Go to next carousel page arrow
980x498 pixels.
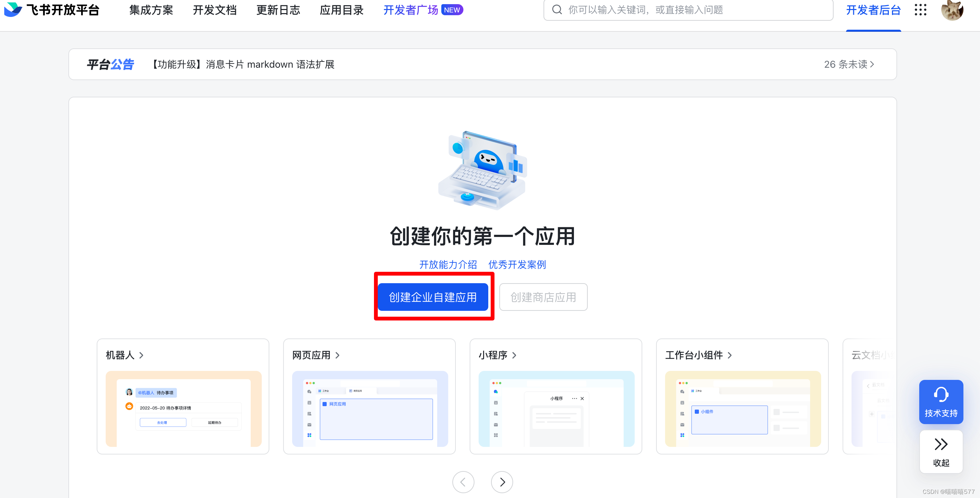tap(502, 482)
